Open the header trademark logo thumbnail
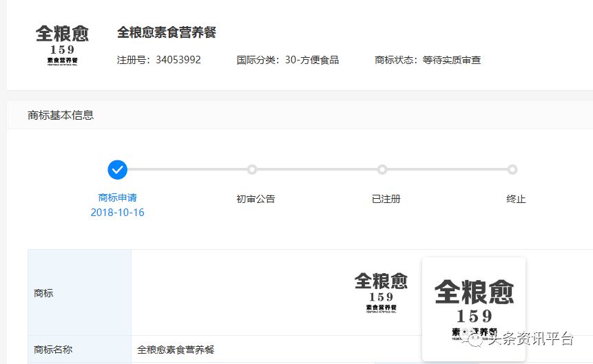593x364 pixels. pos(62,45)
